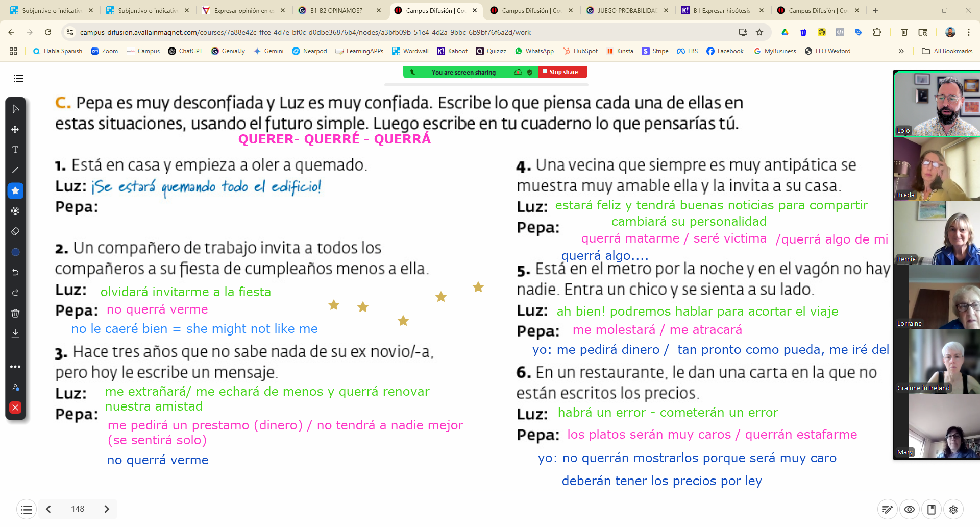Open the blue annotation color picker
980x527 pixels.
click(x=15, y=252)
